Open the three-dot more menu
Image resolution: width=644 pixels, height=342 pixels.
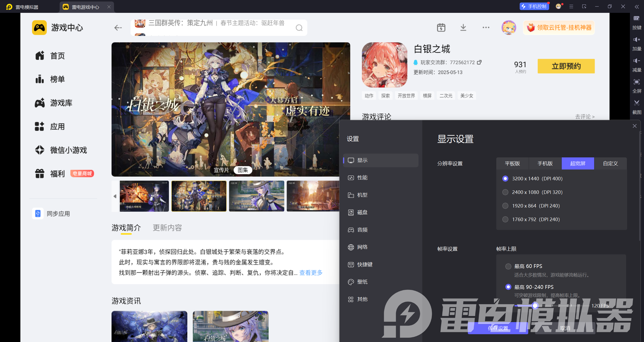(x=486, y=27)
